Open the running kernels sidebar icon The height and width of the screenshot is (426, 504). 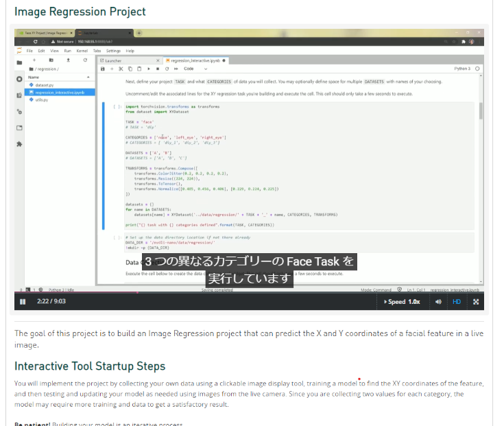coord(19,79)
